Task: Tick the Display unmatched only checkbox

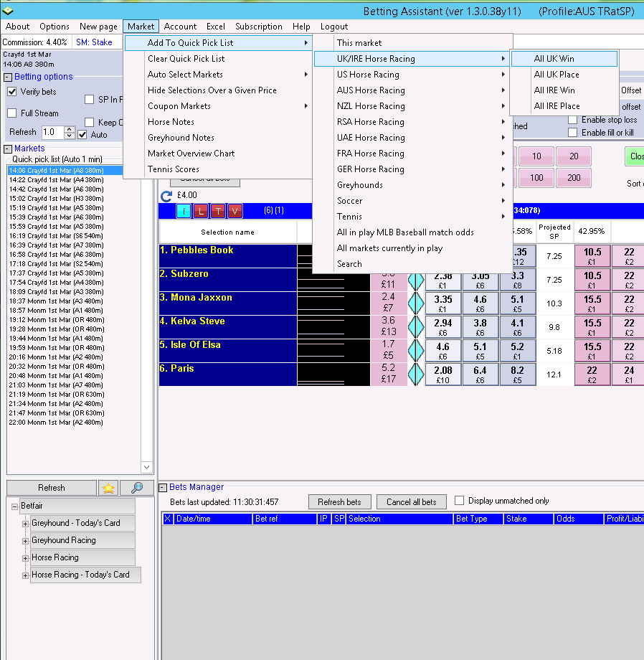Action: (x=458, y=501)
